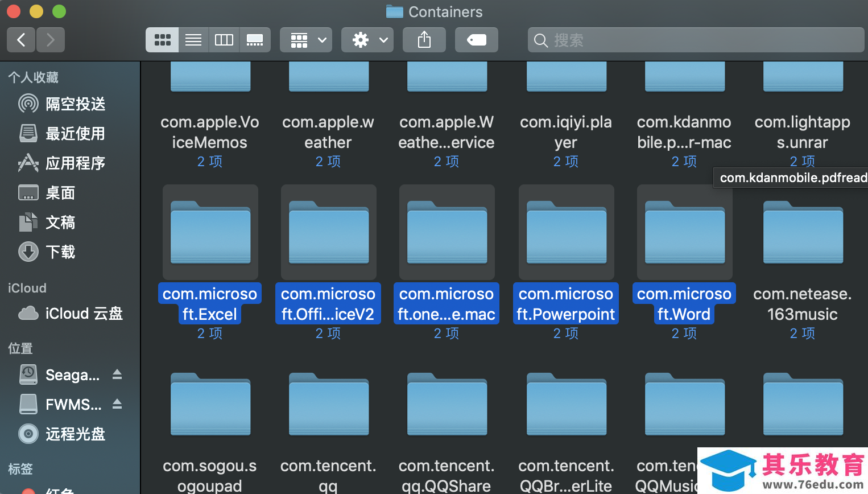Select the com.tencent.qq.QQShare folder icon
This screenshot has width=868, height=494.
tap(447, 404)
